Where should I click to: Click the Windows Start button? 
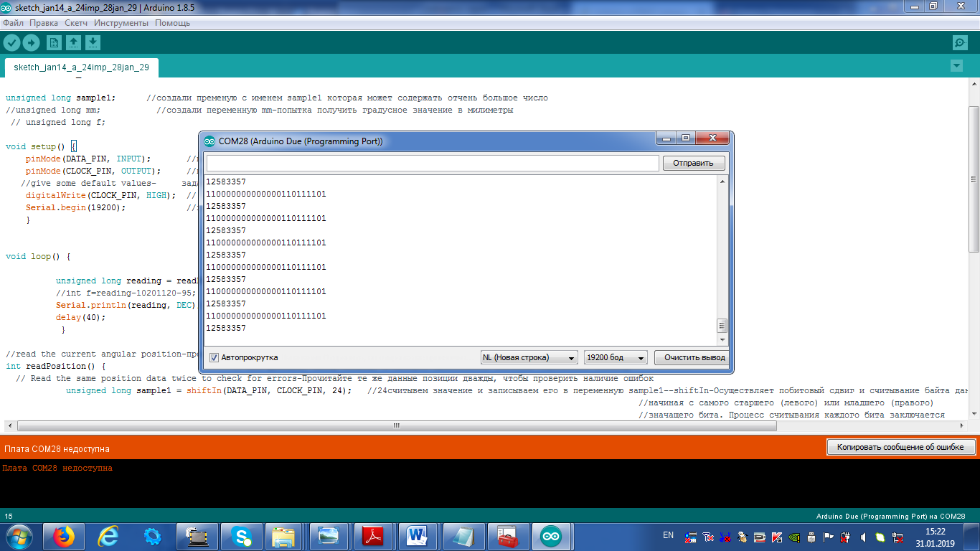point(19,536)
